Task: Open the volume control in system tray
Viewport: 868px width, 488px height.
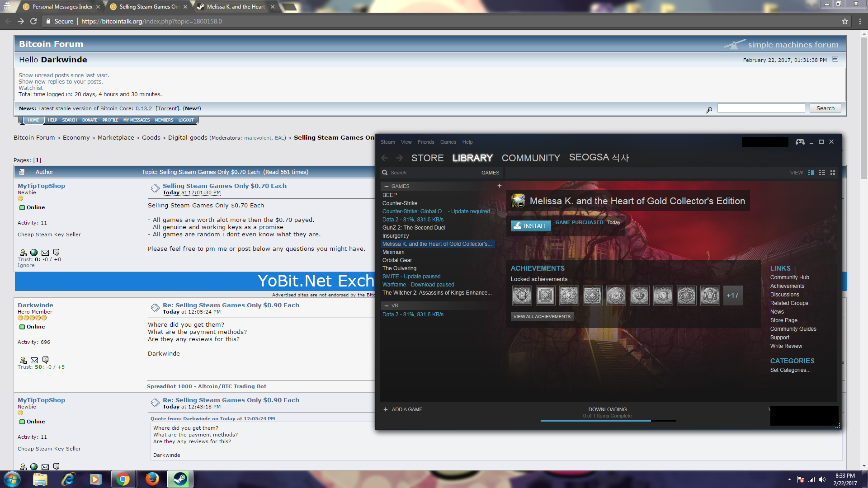Action: 822,479
